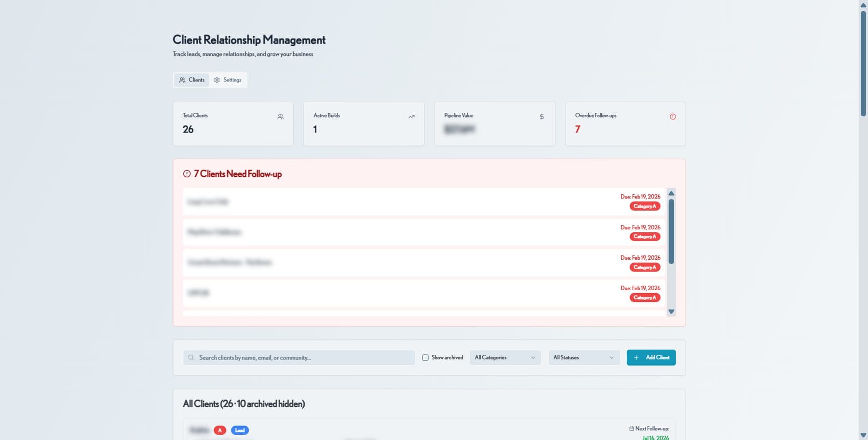Click the calendar icon near Next Follow-up
This screenshot has height=440, width=868.
pyautogui.click(x=631, y=428)
